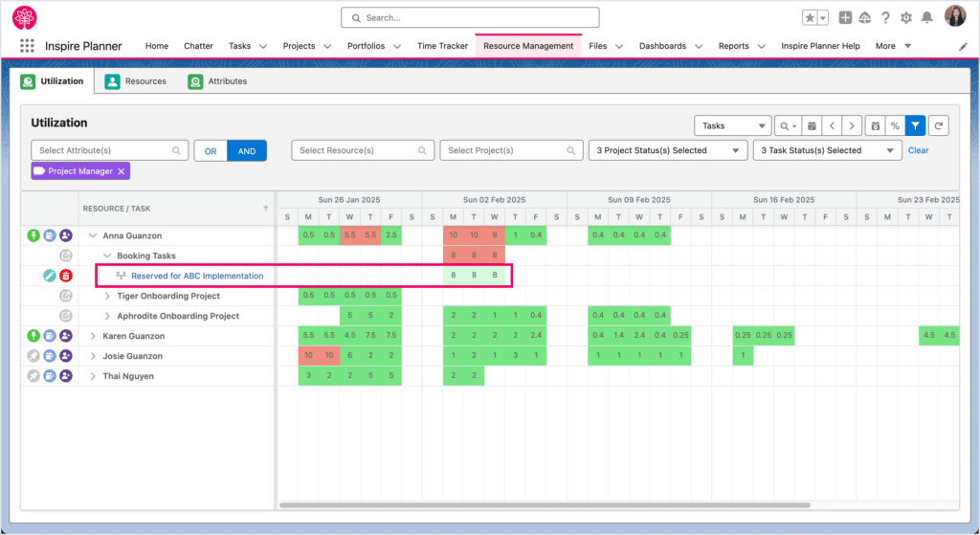Screen dimensions: 980x535
Task: Clear all utilization filters
Action: point(918,150)
